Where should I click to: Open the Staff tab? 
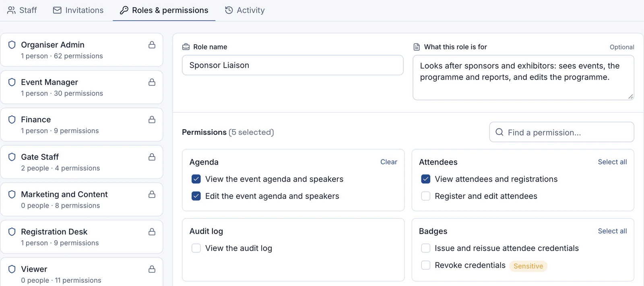(x=22, y=10)
